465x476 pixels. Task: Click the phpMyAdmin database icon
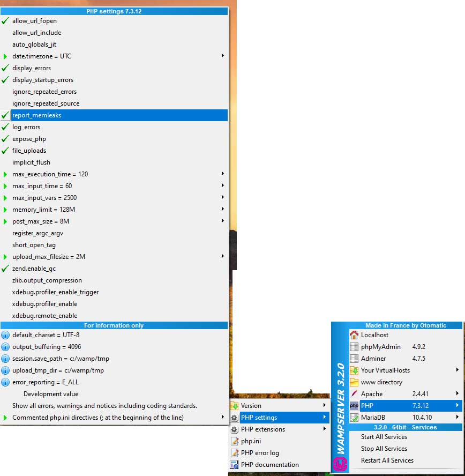(x=354, y=347)
